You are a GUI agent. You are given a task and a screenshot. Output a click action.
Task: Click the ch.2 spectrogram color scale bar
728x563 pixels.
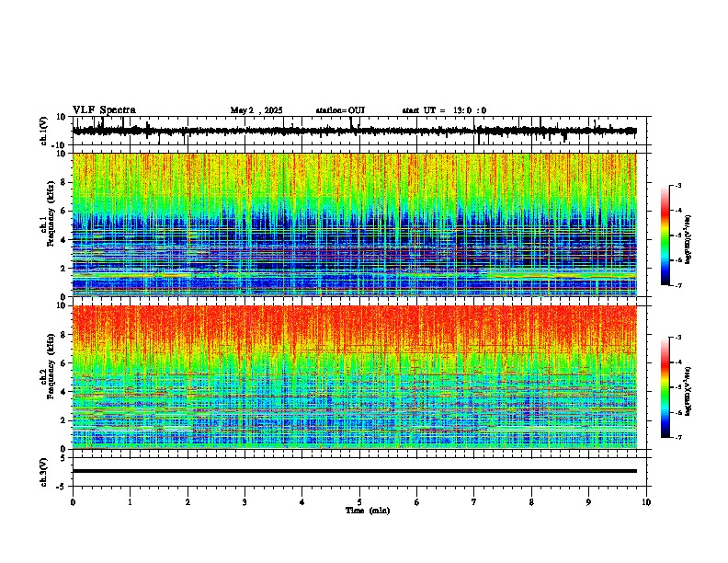665,387
